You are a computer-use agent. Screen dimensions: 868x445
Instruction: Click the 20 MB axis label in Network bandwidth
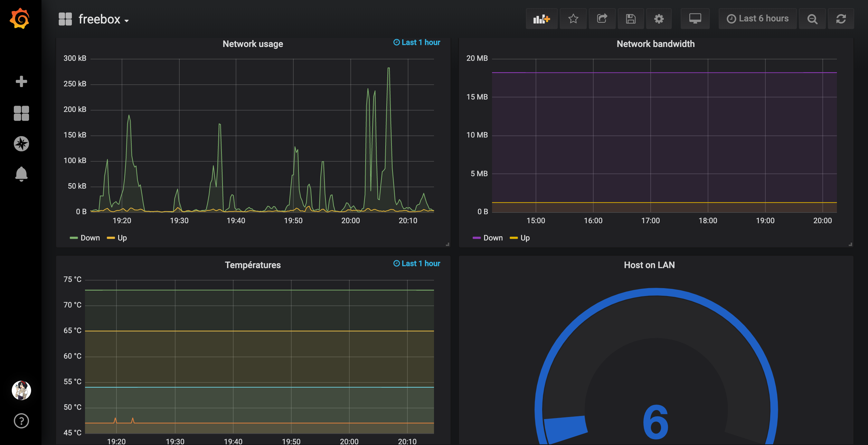(477, 58)
